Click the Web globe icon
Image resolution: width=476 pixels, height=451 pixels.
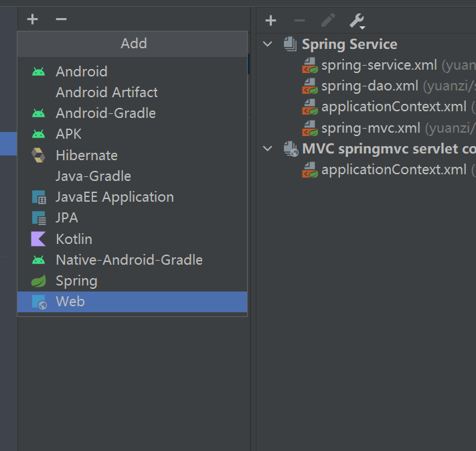[x=39, y=302]
